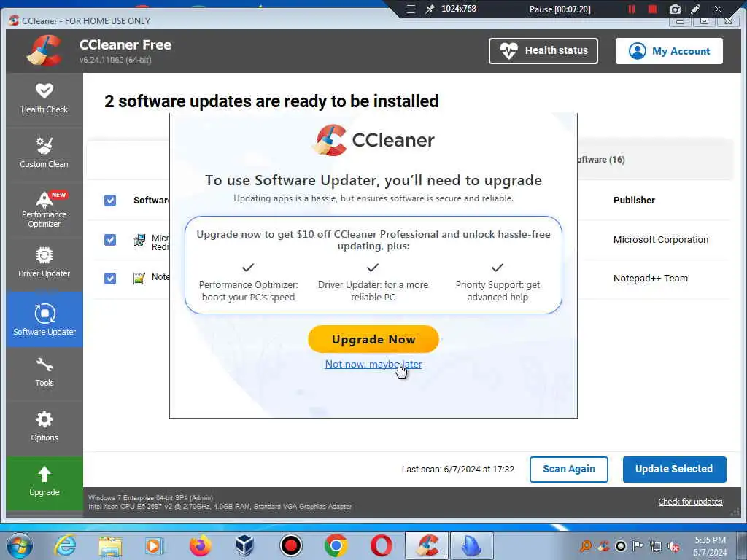
Task: Click Update Selected button
Action: point(674,469)
